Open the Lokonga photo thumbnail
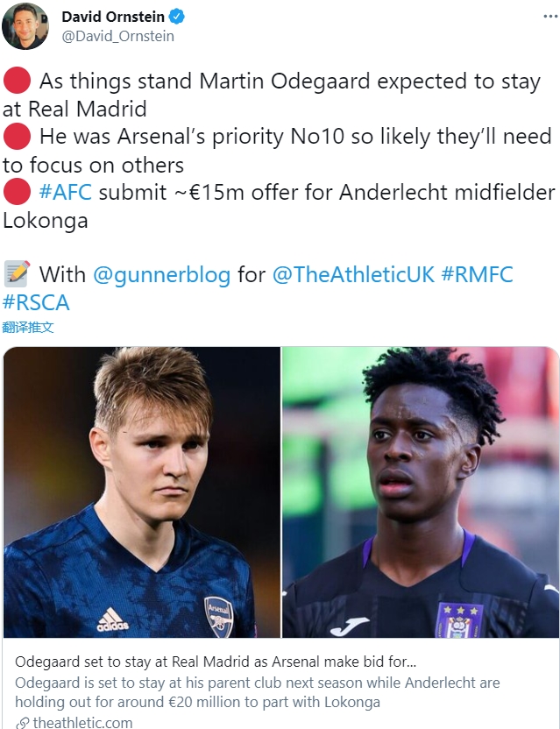This screenshot has width=560, height=729. pyautogui.click(x=421, y=492)
